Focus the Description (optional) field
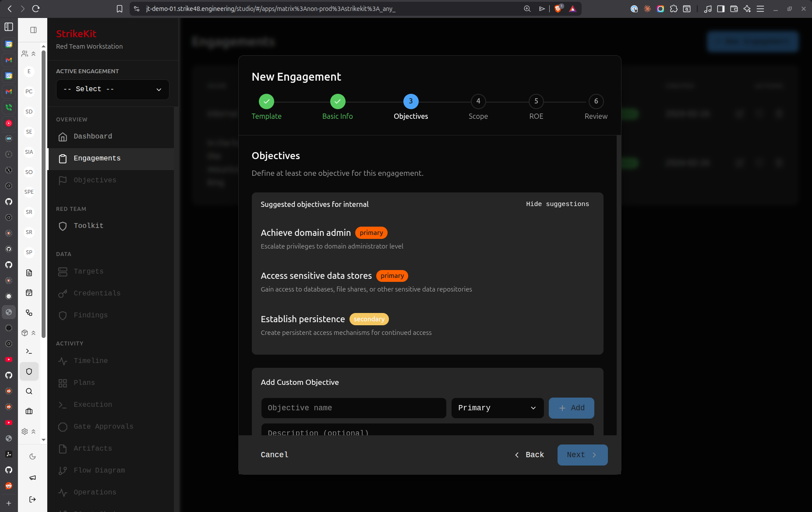This screenshot has width=812, height=512. [427, 430]
